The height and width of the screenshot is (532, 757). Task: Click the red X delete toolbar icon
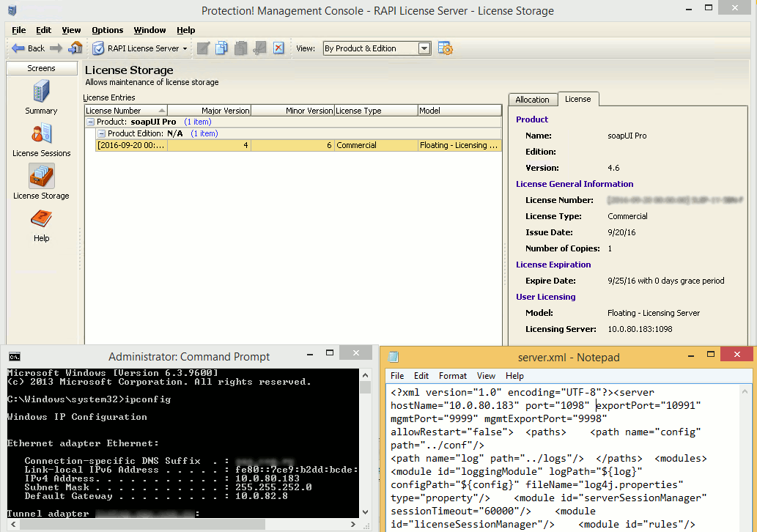pos(278,48)
